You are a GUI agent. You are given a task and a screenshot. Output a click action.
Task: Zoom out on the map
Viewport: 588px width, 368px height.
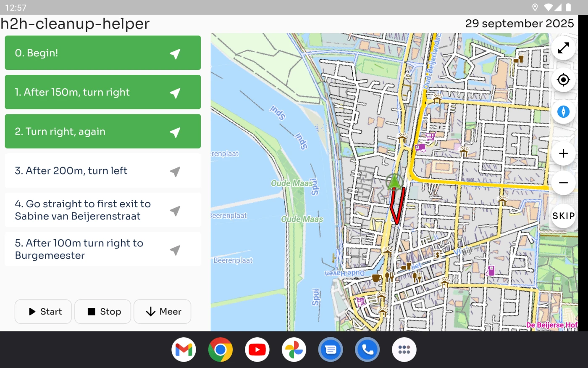(563, 183)
